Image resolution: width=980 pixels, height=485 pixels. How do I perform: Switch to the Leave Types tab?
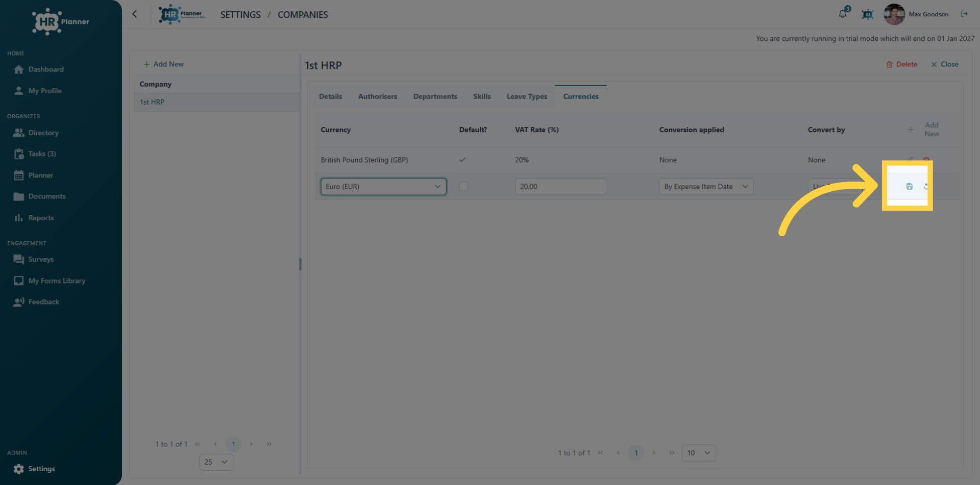pyautogui.click(x=527, y=96)
